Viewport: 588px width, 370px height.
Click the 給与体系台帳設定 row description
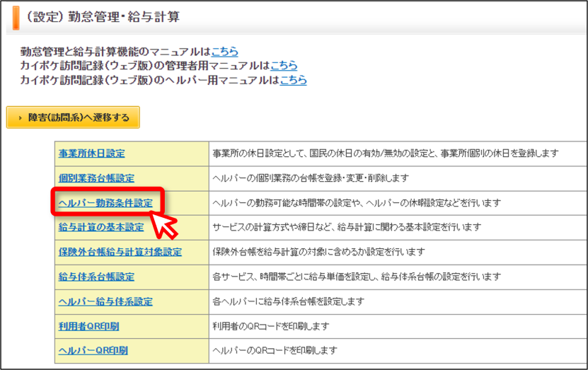tap(357, 277)
